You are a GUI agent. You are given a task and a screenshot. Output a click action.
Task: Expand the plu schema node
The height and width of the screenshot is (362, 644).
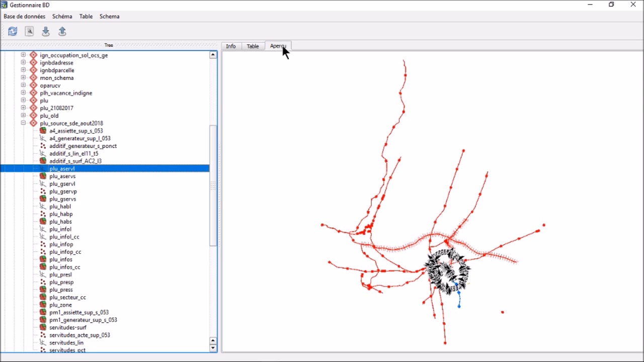pyautogui.click(x=23, y=101)
